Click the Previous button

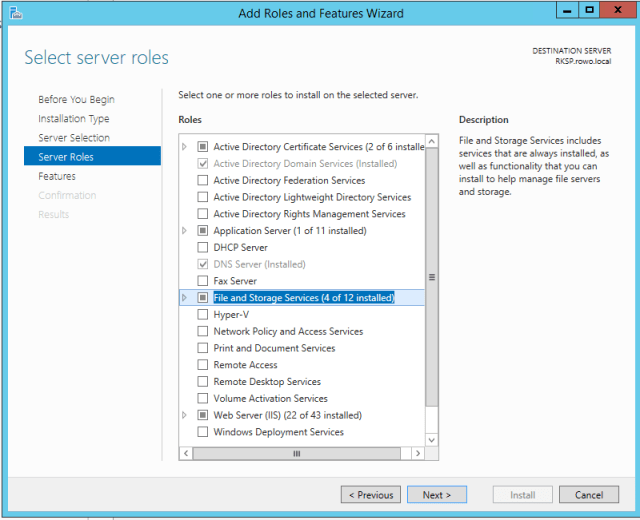(371, 495)
